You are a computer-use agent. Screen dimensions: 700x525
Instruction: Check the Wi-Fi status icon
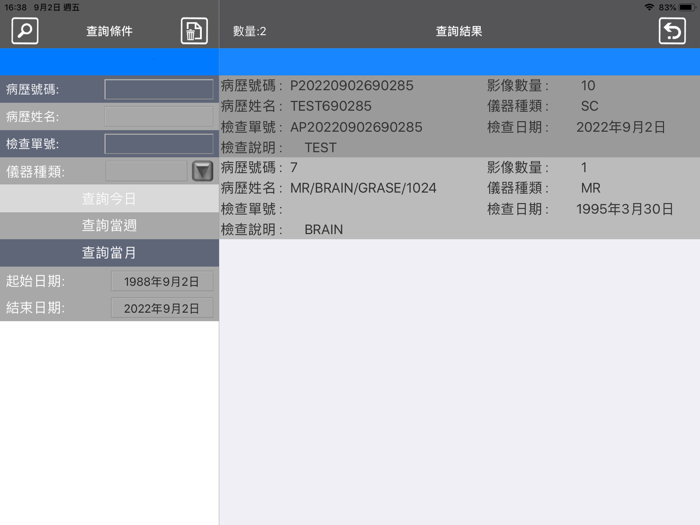pyautogui.click(x=650, y=7)
